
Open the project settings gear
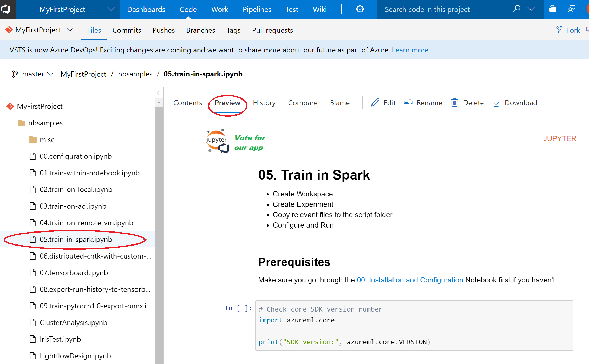[360, 9]
